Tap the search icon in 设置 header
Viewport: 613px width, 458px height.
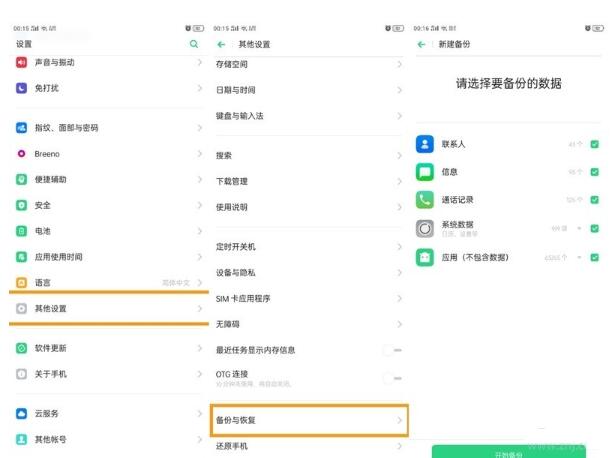point(194,45)
